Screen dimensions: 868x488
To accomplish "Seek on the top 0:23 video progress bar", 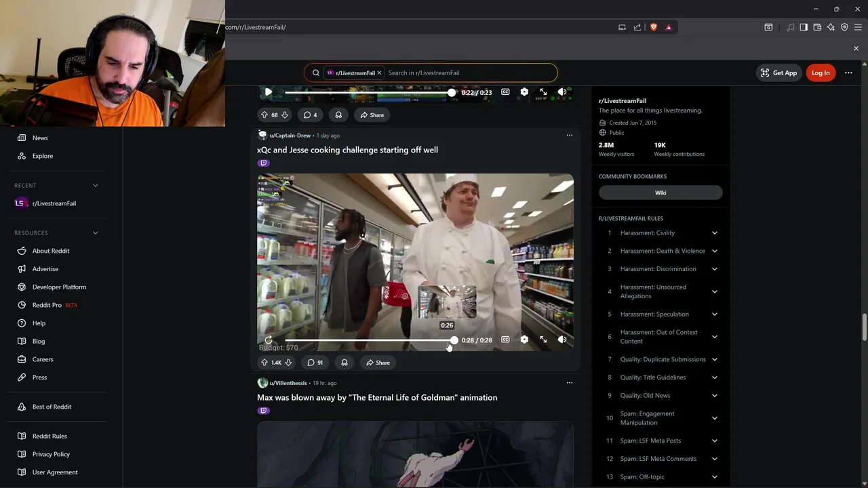I will click(x=369, y=92).
